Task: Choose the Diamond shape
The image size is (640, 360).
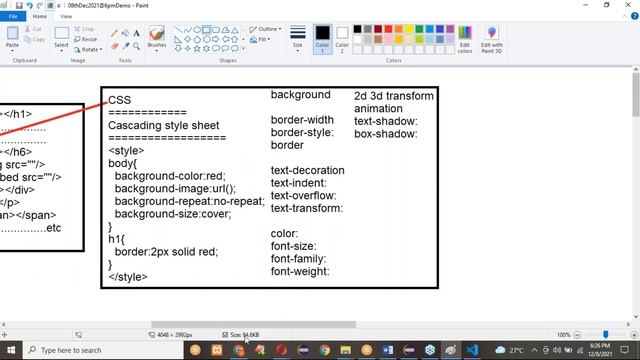Action: point(187,40)
